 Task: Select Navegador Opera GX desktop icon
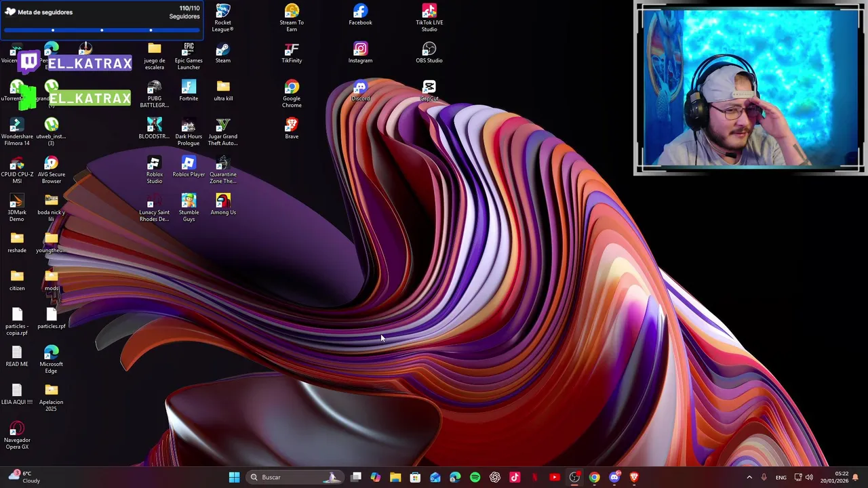tap(17, 435)
